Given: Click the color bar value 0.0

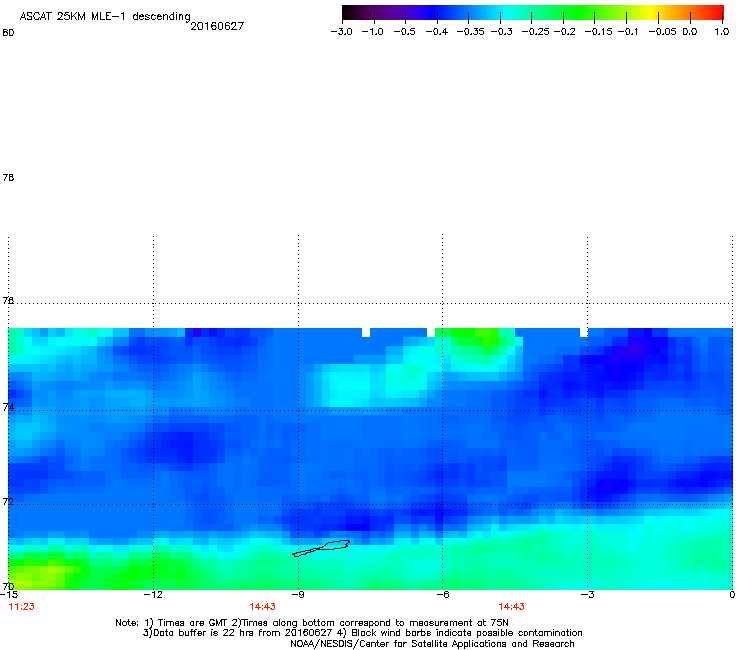Looking at the screenshot, I should [x=690, y=32].
